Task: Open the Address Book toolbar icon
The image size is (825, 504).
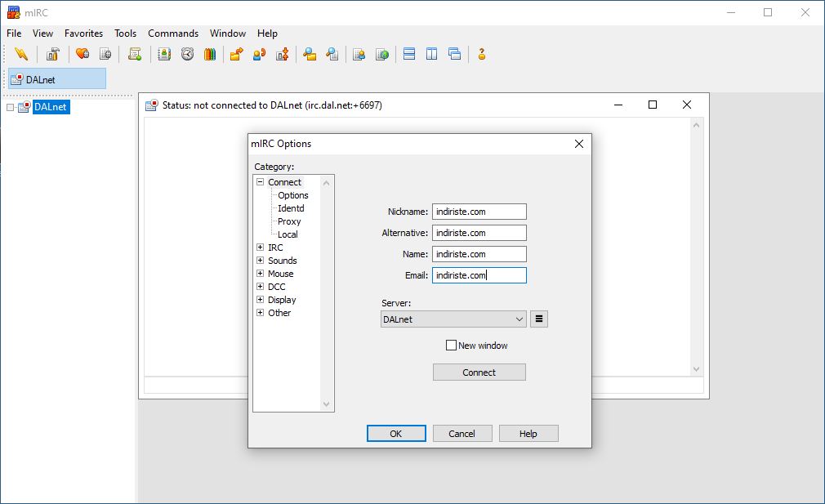Action: tap(164, 54)
